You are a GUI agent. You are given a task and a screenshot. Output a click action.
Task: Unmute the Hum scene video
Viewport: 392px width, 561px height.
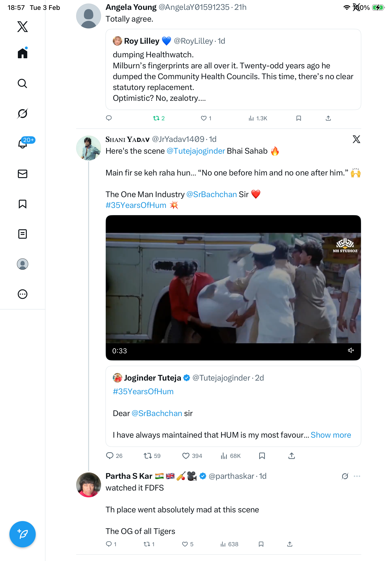pos(351,350)
